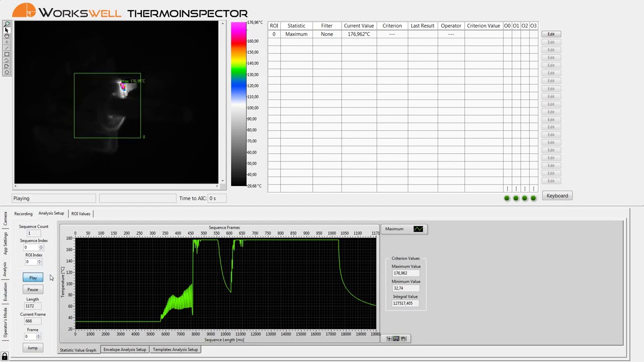Click the first green status LED indicator
The width and height of the screenshot is (644, 362).
click(507, 198)
